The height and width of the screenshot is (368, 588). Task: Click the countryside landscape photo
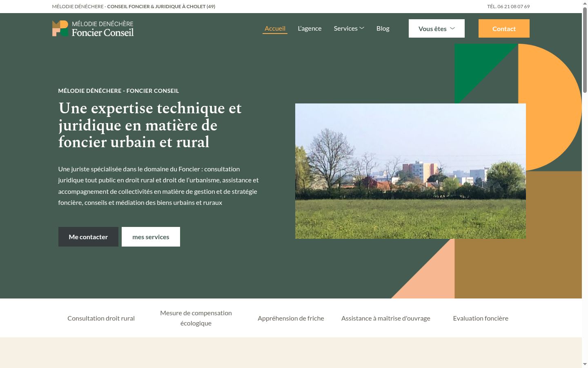tap(410, 171)
